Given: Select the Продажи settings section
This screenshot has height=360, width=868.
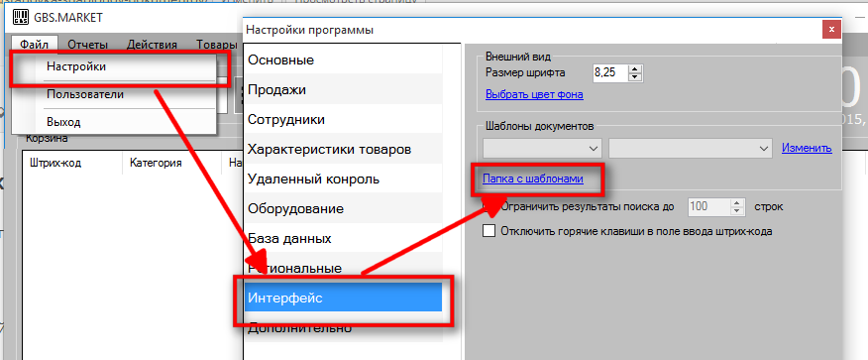Looking at the screenshot, I should pyautogui.click(x=343, y=89).
